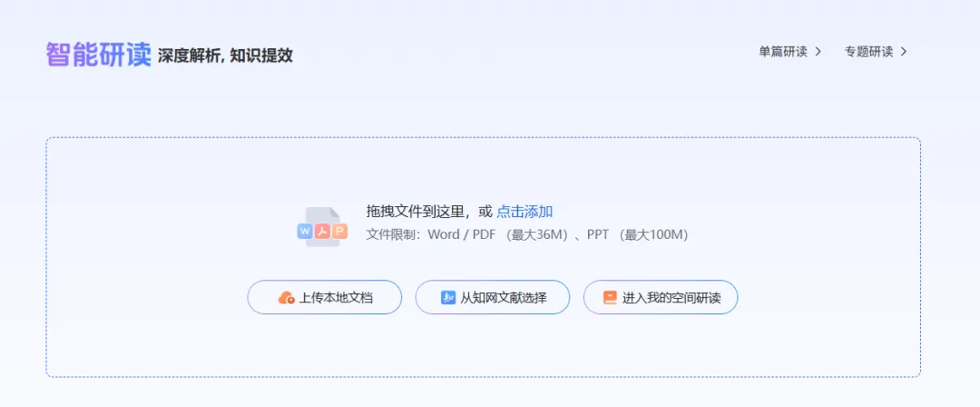The height and width of the screenshot is (407, 980).
Task: Click the 点击添加 link
Action: pyautogui.click(x=524, y=212)
